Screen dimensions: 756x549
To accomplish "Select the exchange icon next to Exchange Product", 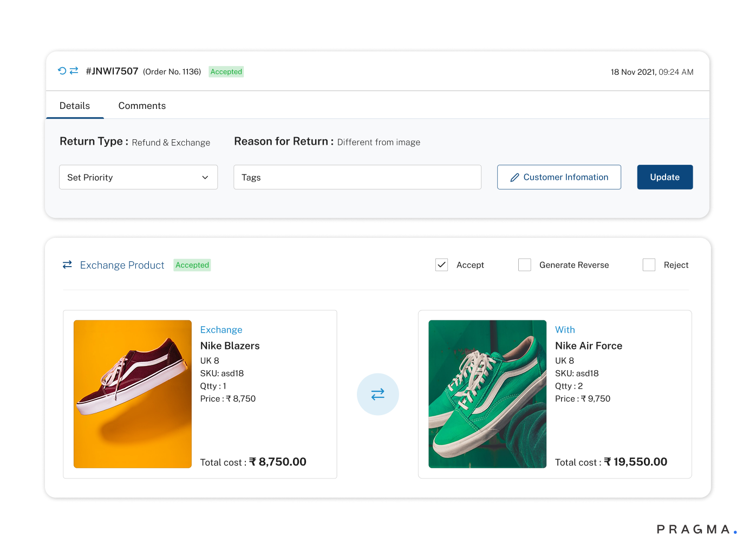I will point(67,264).
